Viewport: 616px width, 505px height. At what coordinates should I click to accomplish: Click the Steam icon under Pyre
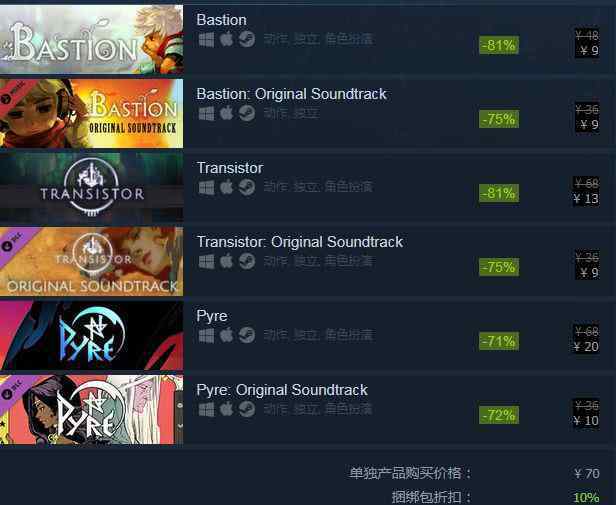(247, 335)
